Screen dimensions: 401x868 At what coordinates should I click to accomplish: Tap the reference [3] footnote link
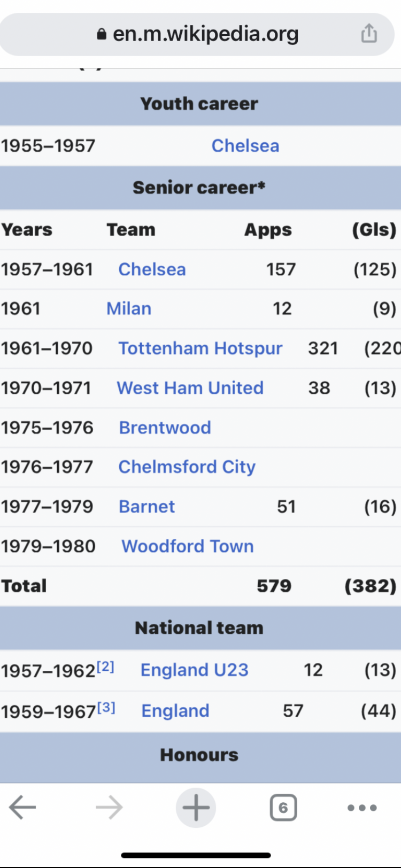click(106, 708)
